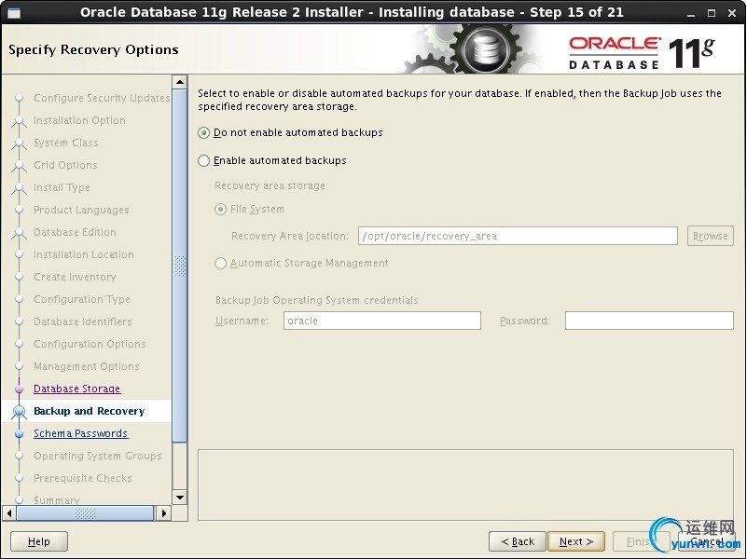Click Create Inventory step text
This screenshot has width=747, height=560.
75,277
